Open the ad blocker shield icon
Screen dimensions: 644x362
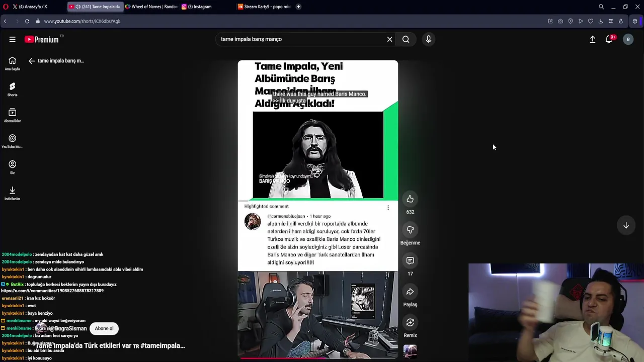[x=571, y=21]
